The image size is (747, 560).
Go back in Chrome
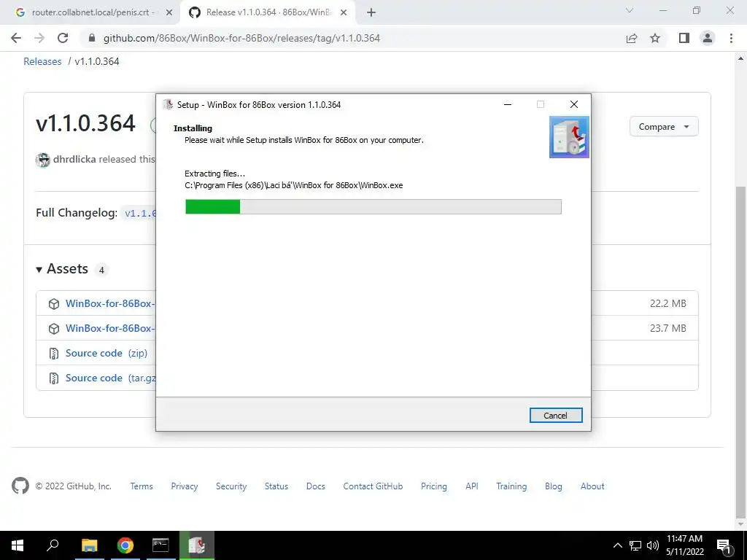[x=16, y=38]
